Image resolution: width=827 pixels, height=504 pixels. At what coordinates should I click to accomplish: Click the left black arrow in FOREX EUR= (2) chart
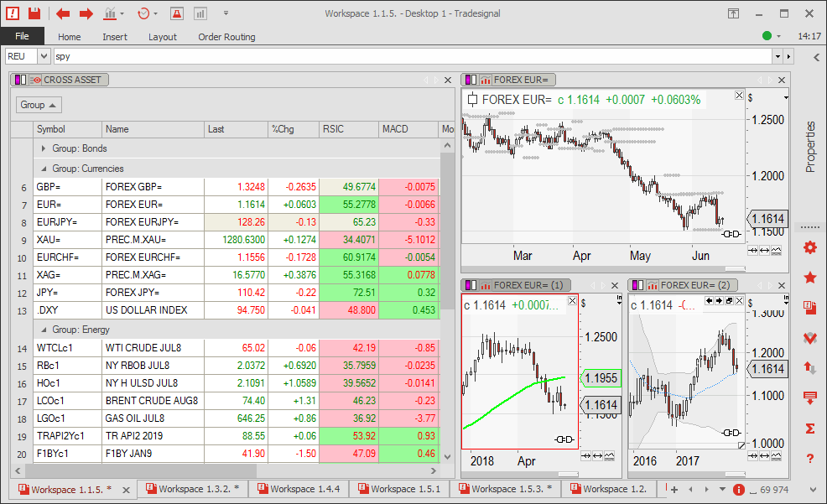(710, 300)
